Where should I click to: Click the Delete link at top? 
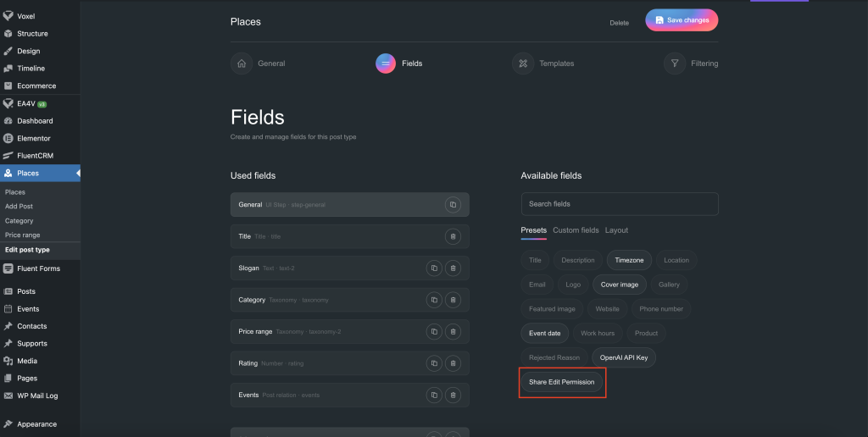click(619, 23)
